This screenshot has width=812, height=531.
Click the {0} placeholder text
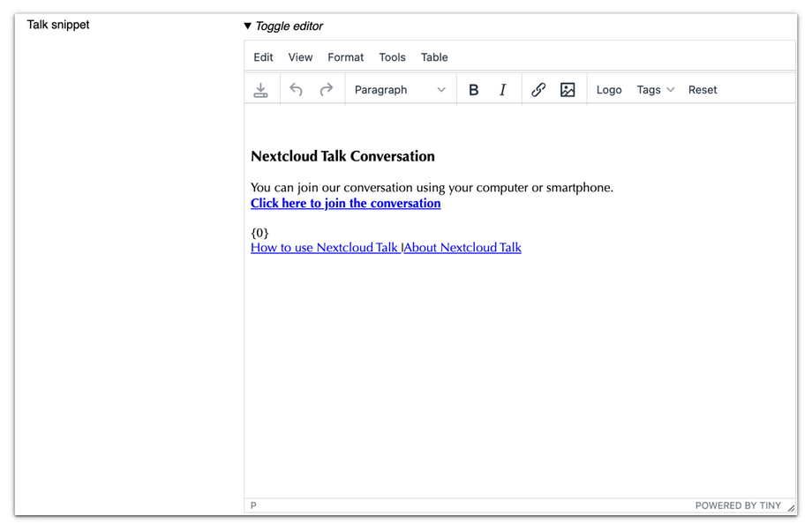pyautogui.click(x=259, y=232)
